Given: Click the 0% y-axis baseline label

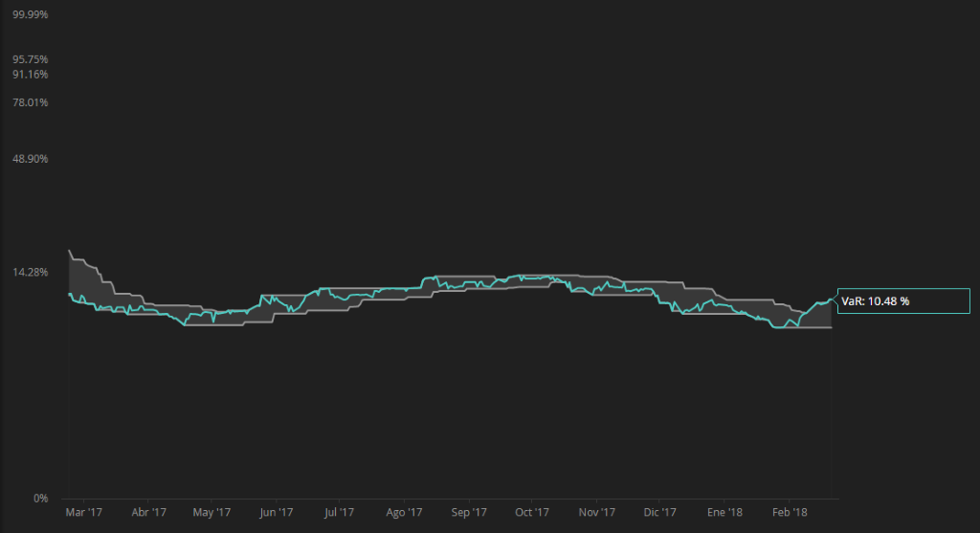Looking at the screenshot, I should click(x=41, y=499).
